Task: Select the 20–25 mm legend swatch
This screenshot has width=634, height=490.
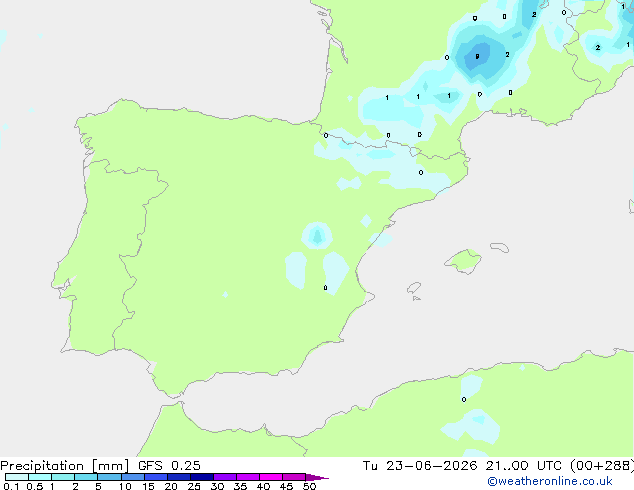Action: 179,477
